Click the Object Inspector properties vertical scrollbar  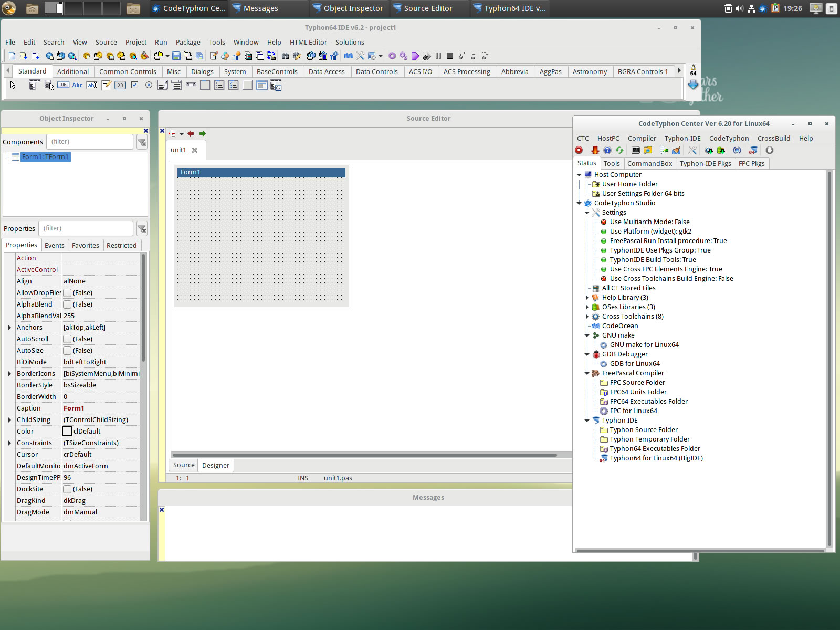point(143,307)
